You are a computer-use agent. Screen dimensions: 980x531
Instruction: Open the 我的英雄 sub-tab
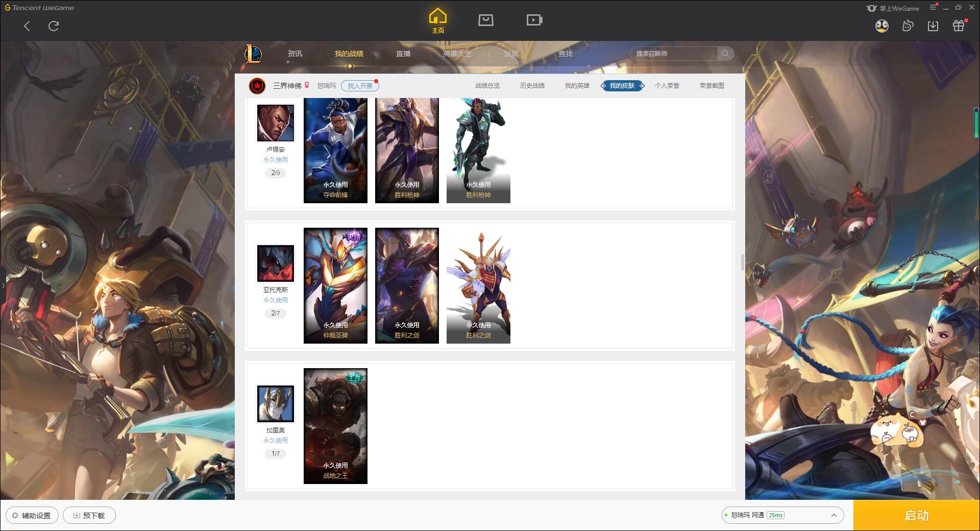coord(577,86)
